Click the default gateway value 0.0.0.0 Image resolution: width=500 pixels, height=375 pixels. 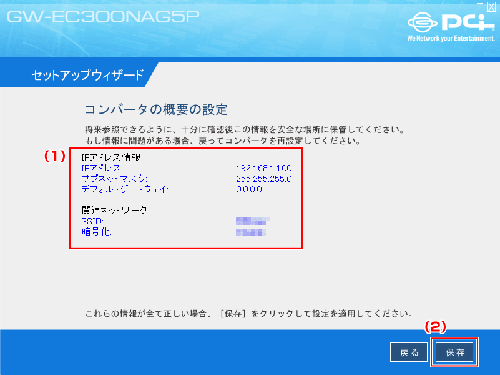(249, 189)
